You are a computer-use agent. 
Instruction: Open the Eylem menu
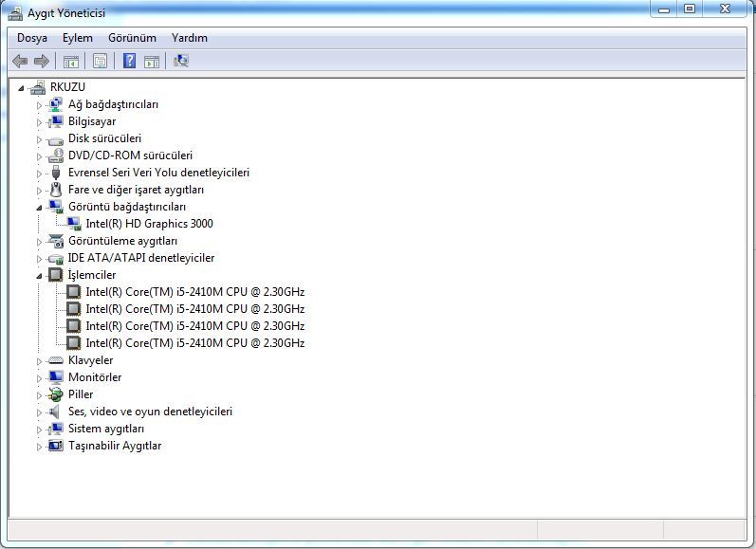(x=78, y=38)
